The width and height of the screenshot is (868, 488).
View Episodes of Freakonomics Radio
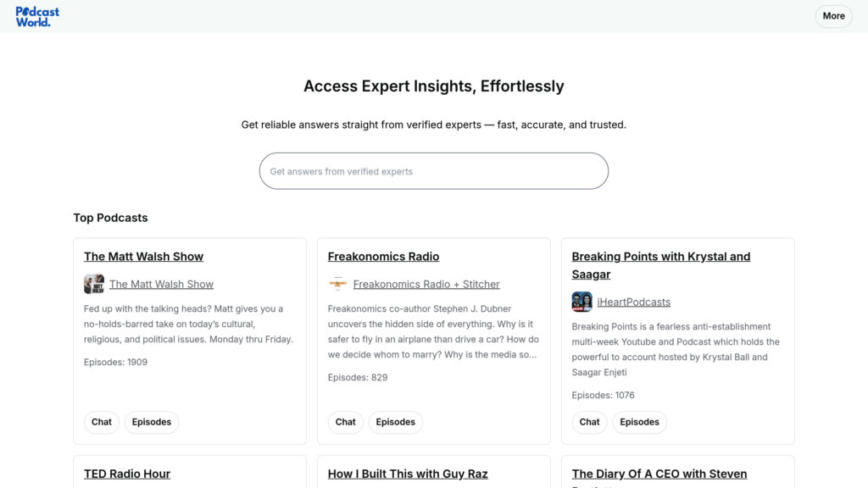(396, 422)
